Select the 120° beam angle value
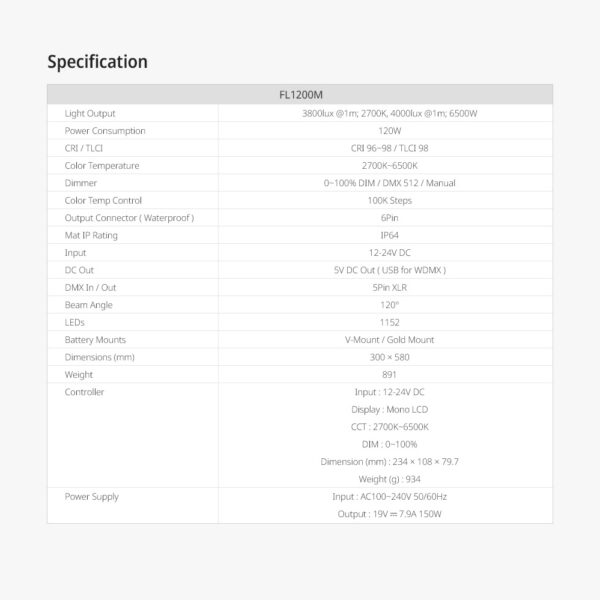The image size is (600, 600). (390, 305)
